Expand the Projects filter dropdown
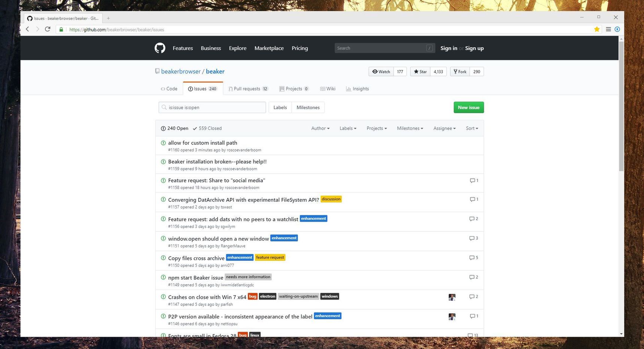Viewport: 644px width, 349px height. [377, 128]
